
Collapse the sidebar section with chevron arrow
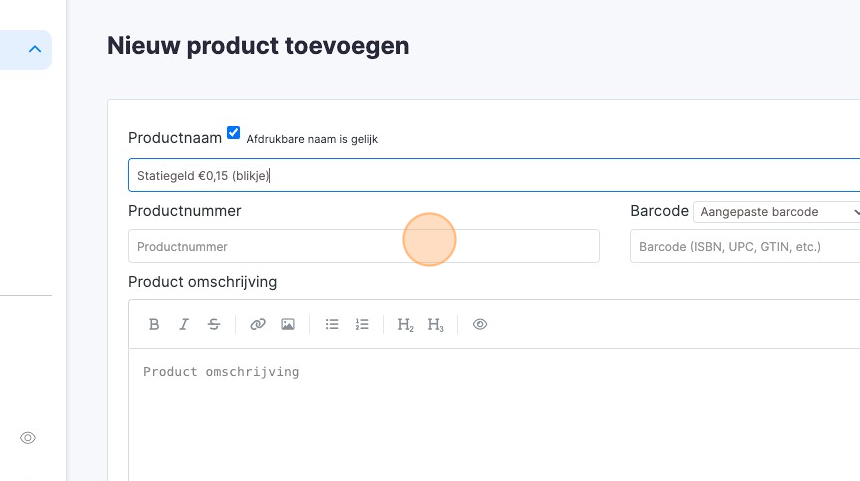35,49
